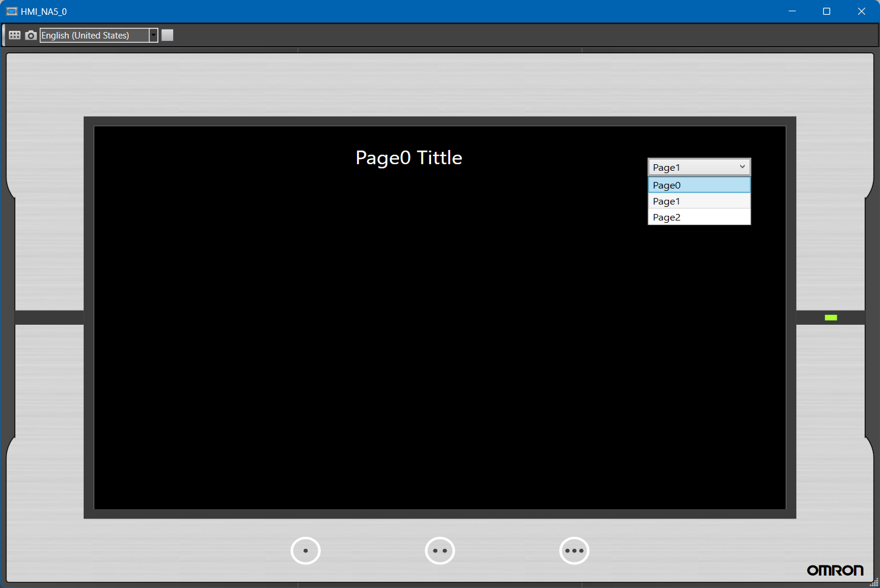Screen dimensions: 880x588
Task: Pick Page2 from the dropdown list
Action: (x=699, y=217)
